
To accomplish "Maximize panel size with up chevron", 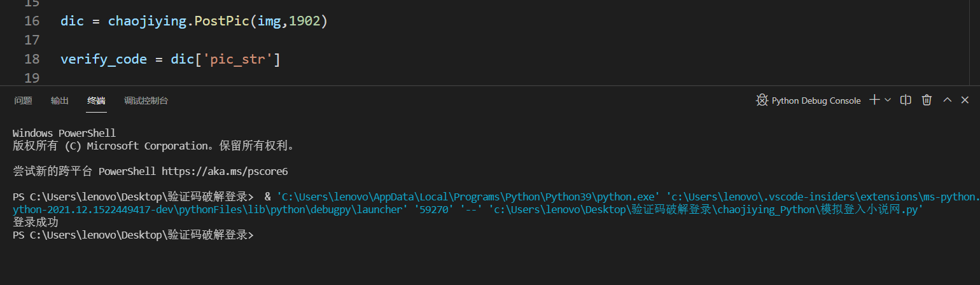I will click(x=948, y=100).
